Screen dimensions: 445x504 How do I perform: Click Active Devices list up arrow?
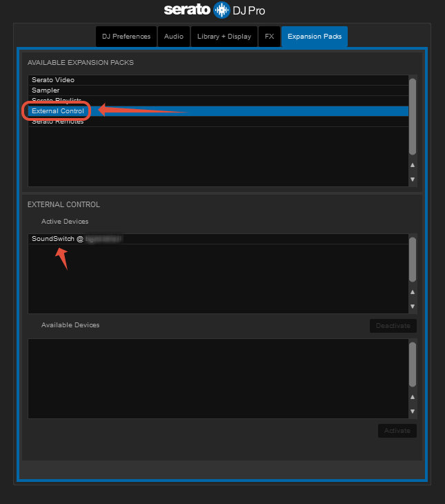tap(413, 292)
